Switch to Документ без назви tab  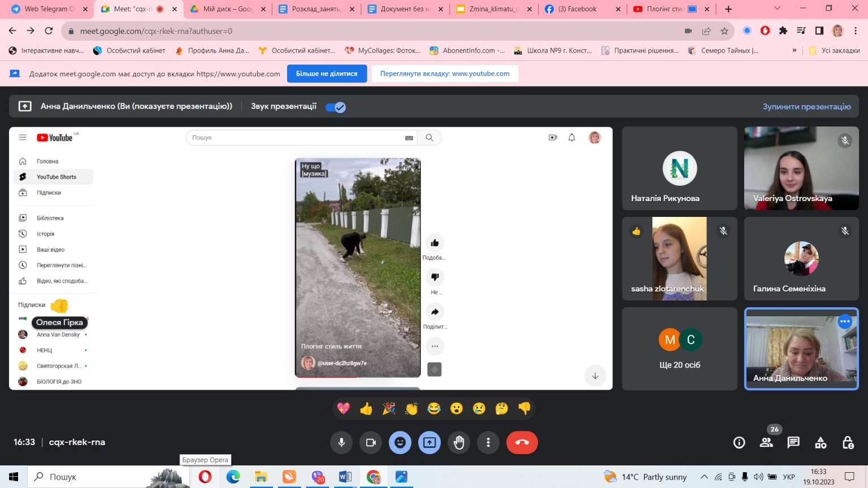point(405,9)
